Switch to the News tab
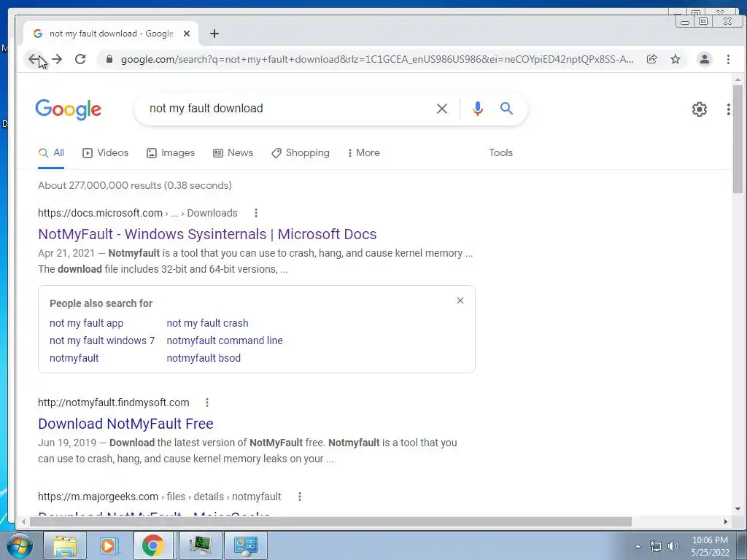This screenshot has height=560, width=747. pyautogui.click(x=233, y=153)
